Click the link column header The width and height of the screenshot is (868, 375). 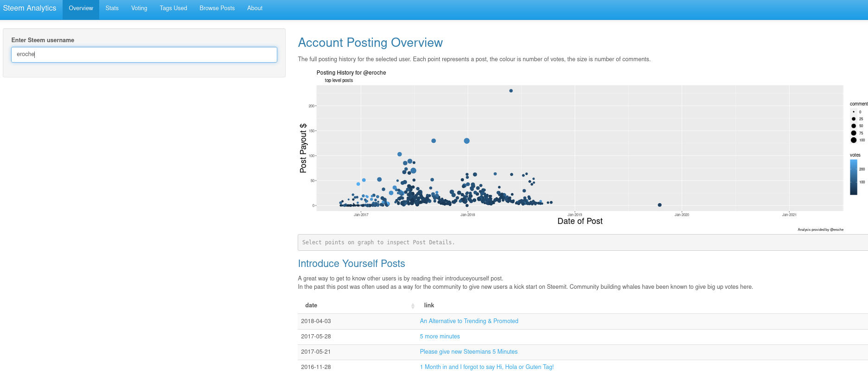(x=429, y=305)
